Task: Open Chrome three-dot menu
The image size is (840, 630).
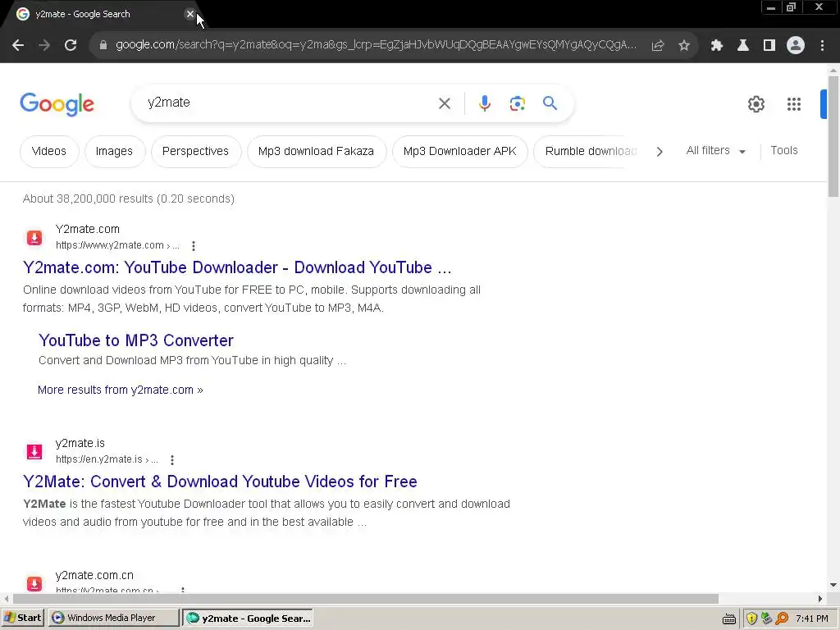Action: click(x=822, y=46)
